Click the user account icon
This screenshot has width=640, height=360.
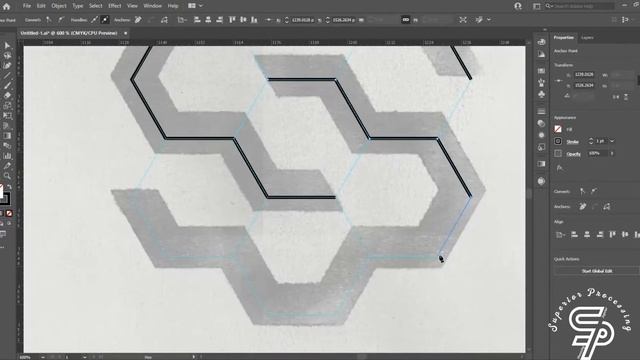coord(518,6)
